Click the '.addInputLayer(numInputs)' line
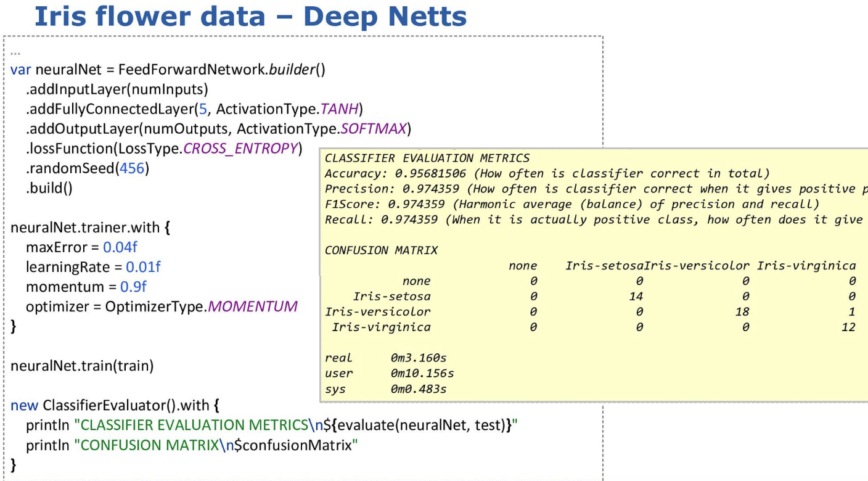This screenshot has width=868, height=481. coord(117,90)
